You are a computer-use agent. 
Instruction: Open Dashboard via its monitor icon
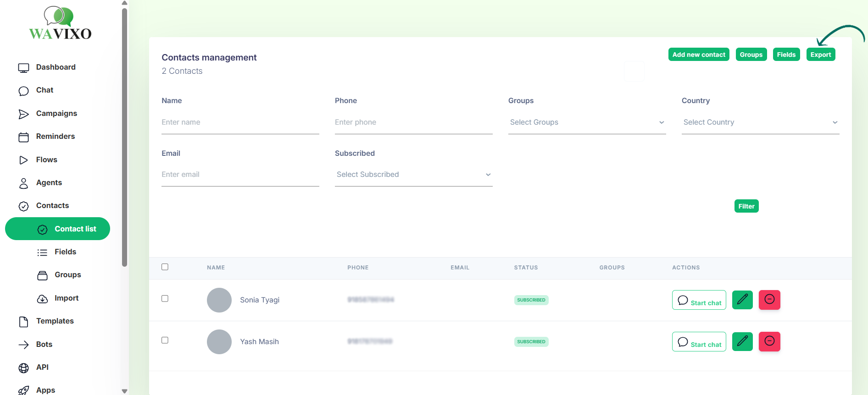pos(23,68)
